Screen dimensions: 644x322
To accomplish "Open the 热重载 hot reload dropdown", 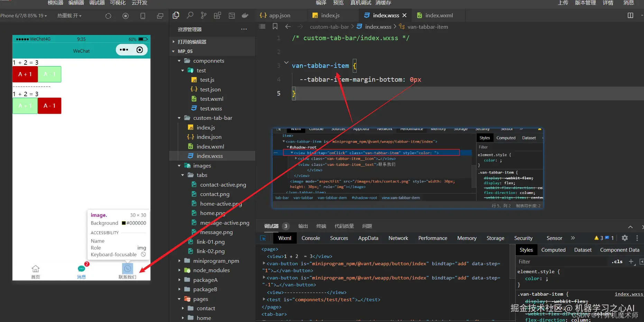I will (70, 16).
